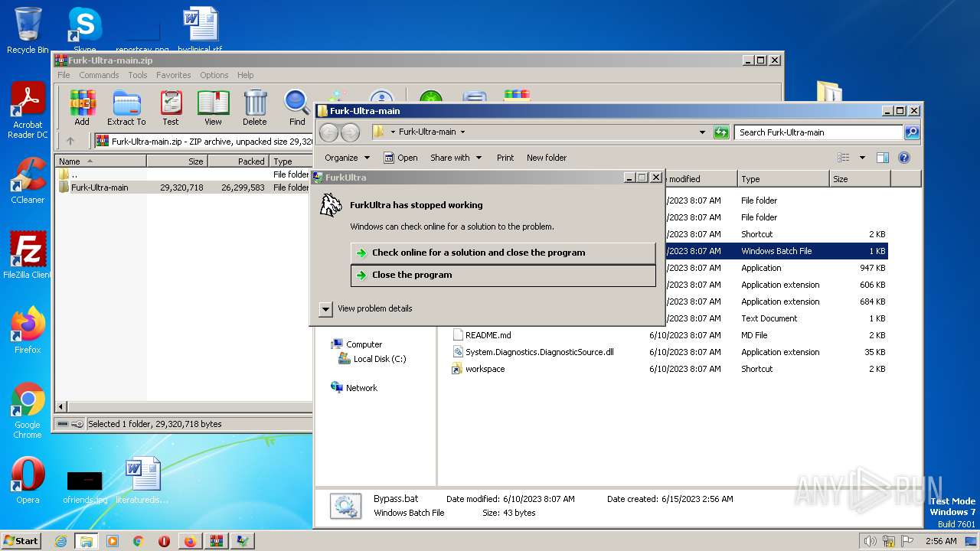Select ofriends.jpg file on desktop
The image size is (980, 551).
pyautogui.click(x=85, y=487)
